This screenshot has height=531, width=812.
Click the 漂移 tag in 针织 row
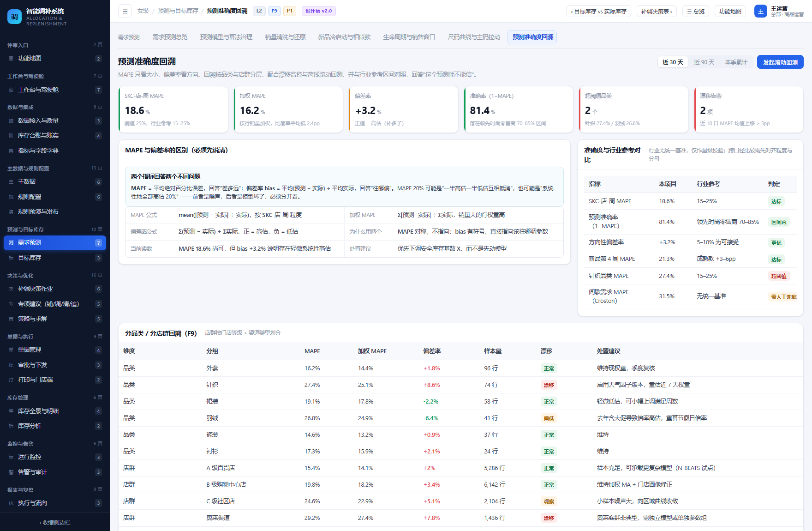pyautogui.click(x=549, y=385)
